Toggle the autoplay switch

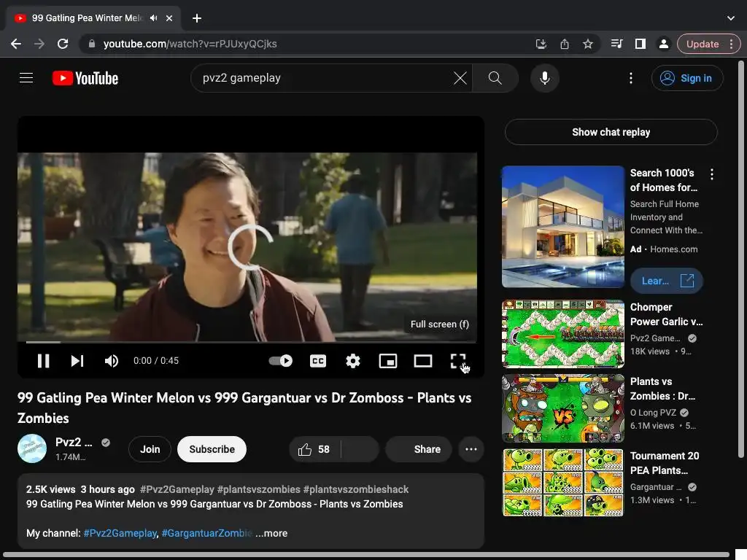pyautogui.click(x=281, y=361)
